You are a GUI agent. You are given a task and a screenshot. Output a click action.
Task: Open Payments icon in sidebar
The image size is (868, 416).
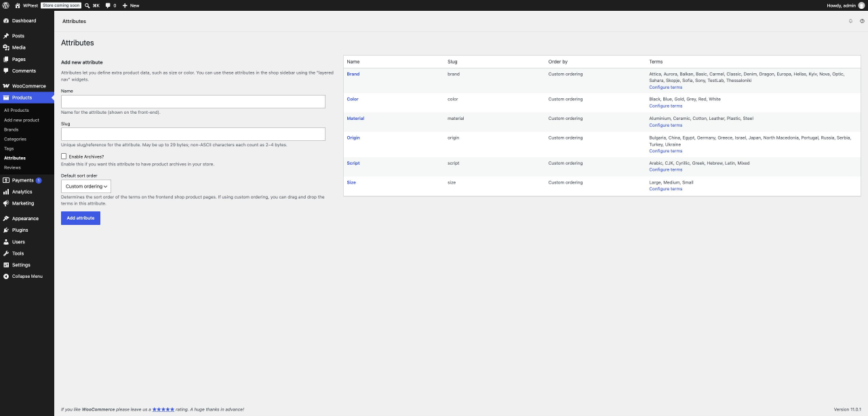click(6, 180)
